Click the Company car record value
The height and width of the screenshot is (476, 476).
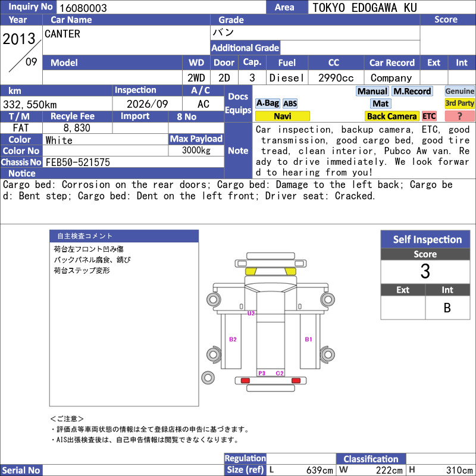[x=391, y=78]
